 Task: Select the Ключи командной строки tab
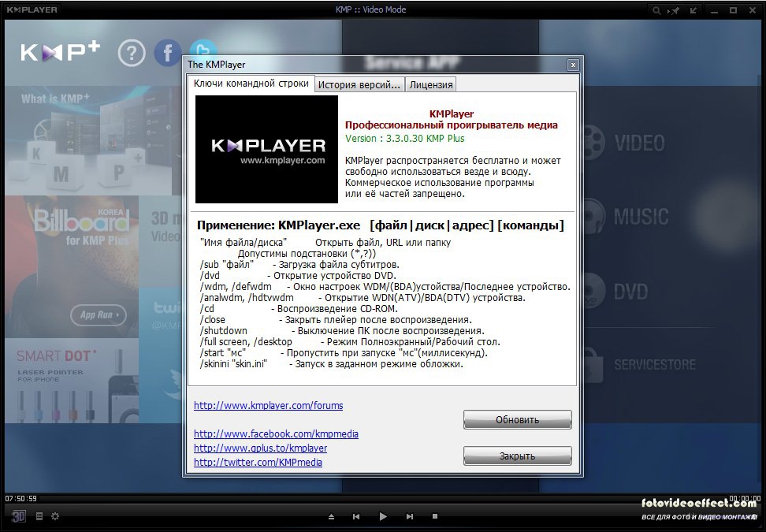(x=251, y=84)
